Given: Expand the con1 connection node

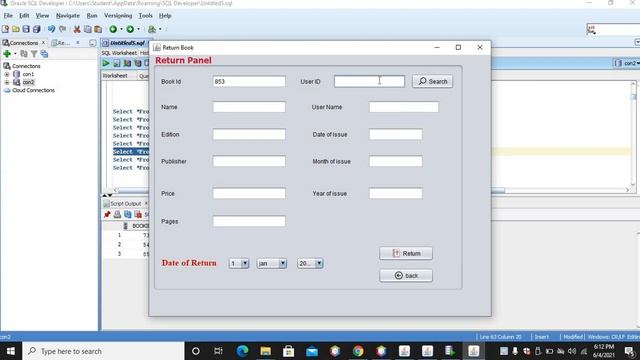Looking at the screenshot, I should (x=7, y=74).
